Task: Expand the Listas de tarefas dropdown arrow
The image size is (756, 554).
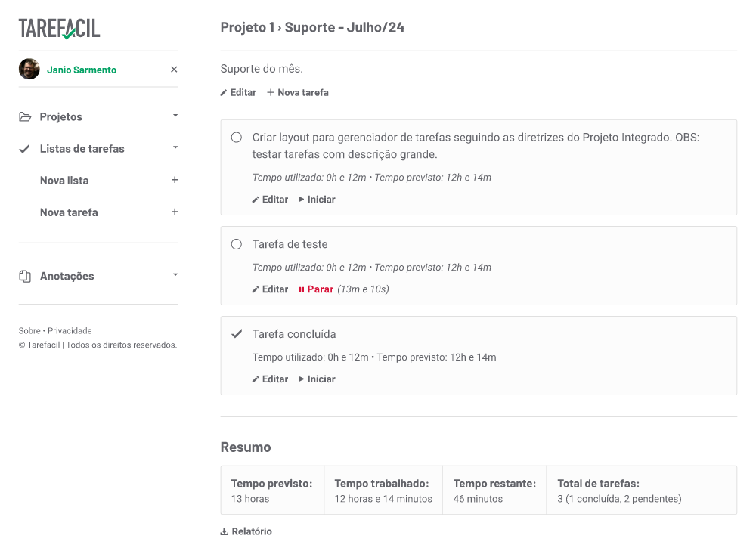Action: [x=175, y=148]
